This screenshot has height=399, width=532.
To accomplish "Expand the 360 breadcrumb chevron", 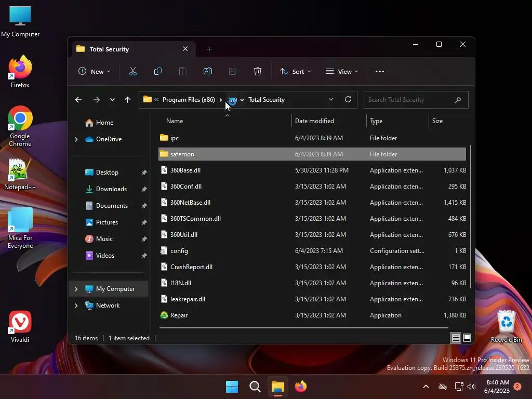I will (x=242, y=100).
